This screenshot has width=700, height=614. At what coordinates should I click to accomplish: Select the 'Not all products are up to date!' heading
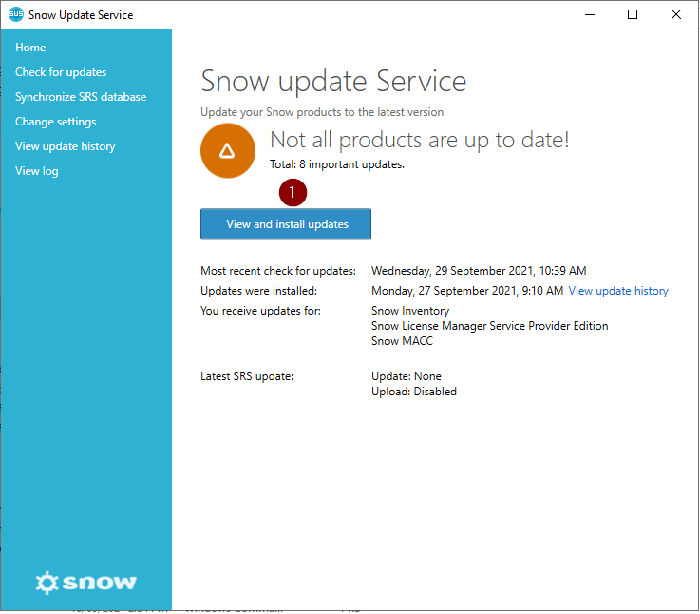pos(420,140)
